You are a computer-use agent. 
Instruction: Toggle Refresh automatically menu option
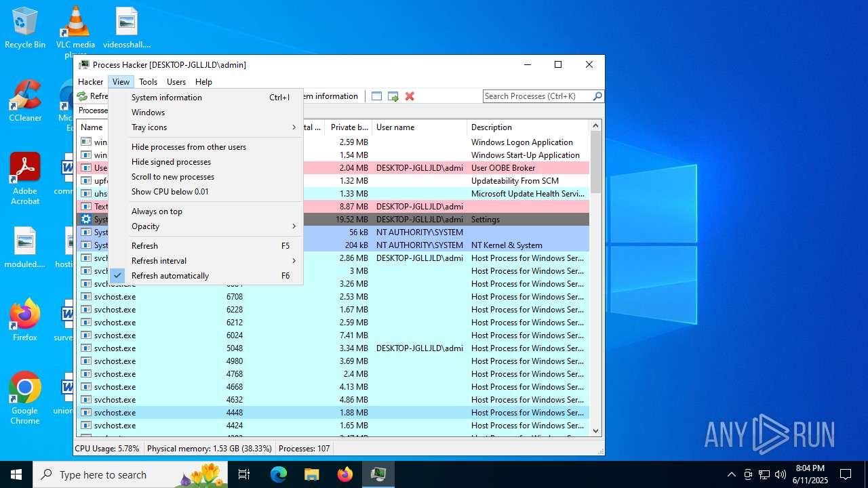pos(205,276)
